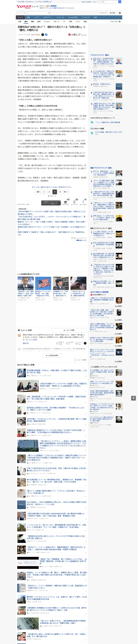Click the scroll-to-top arrow button
Screen dimensions: 138x644
pos(133,398)
